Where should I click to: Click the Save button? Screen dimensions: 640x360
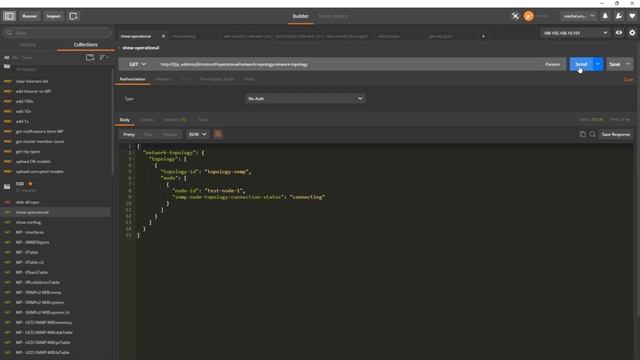click(615, 64)
